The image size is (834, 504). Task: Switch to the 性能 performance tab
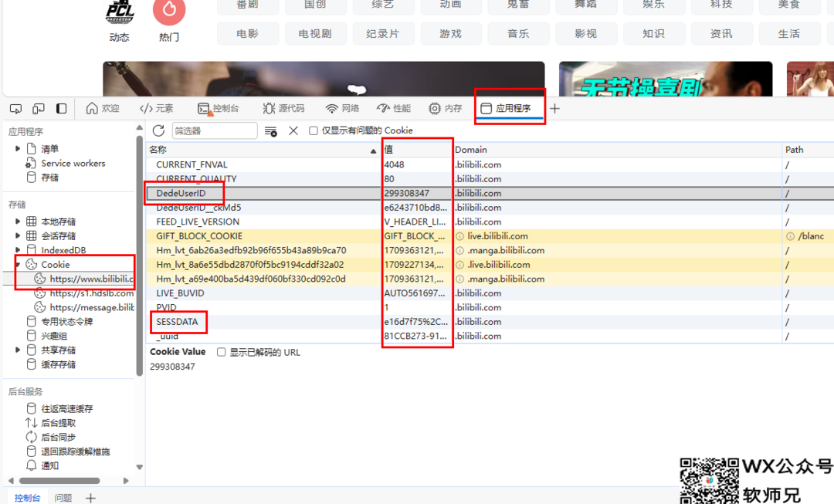[394, 109]
